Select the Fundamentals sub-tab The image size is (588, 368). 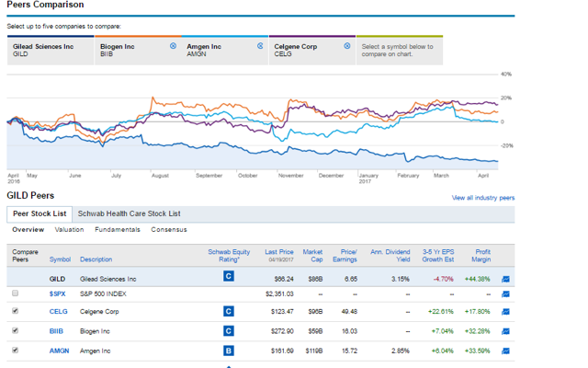pyautogui.click(x=118, y=229)
